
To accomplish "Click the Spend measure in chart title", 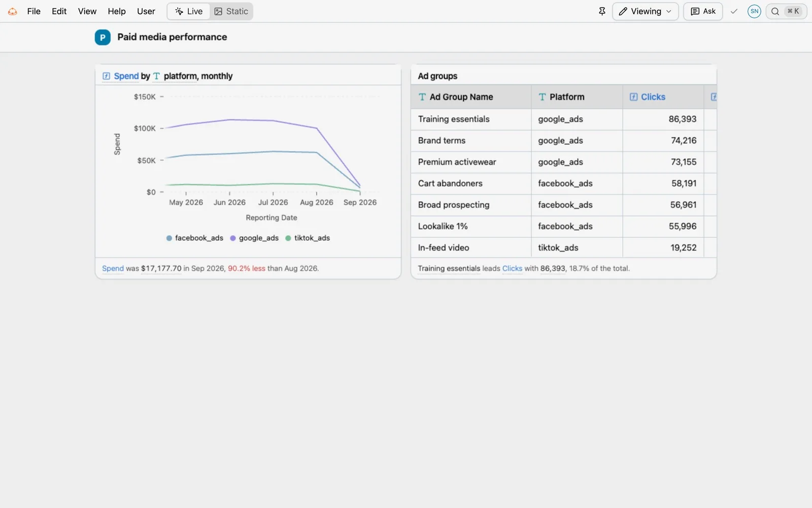I will [x=126, y=76].
